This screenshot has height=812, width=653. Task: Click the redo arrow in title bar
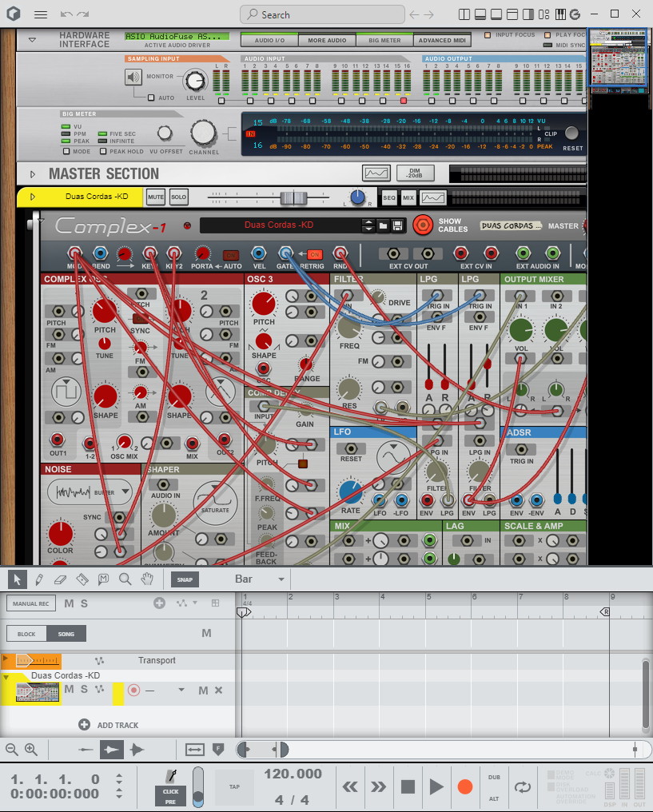[x=83, y=14]
